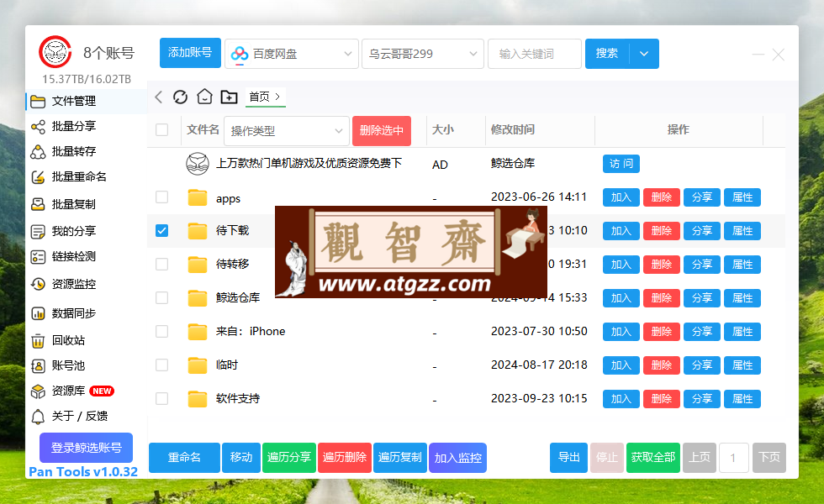Click the 关于 / 反馈 bell icon
824x504 pixels.
pyautogui.click(x=38, y=417)
